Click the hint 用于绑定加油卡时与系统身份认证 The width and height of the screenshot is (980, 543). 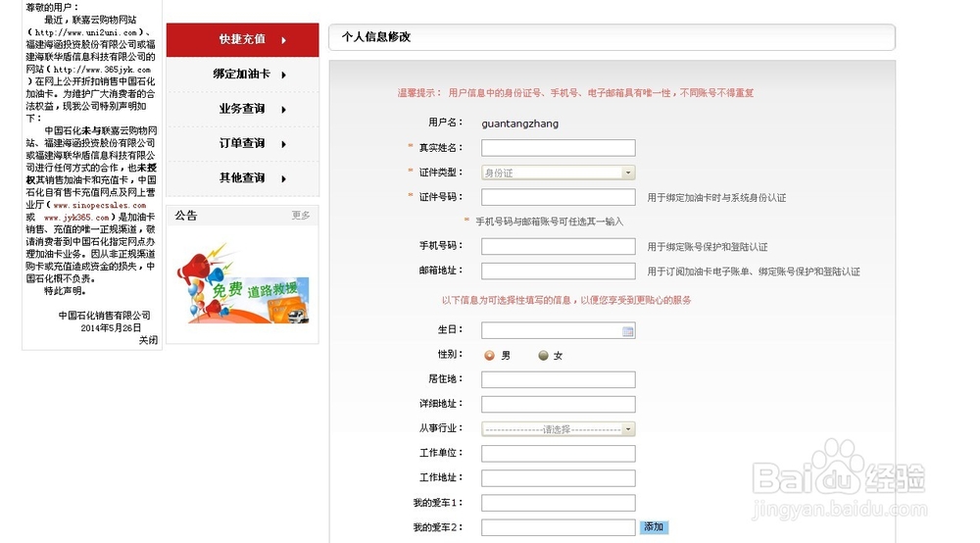click(x=716, y=197)
